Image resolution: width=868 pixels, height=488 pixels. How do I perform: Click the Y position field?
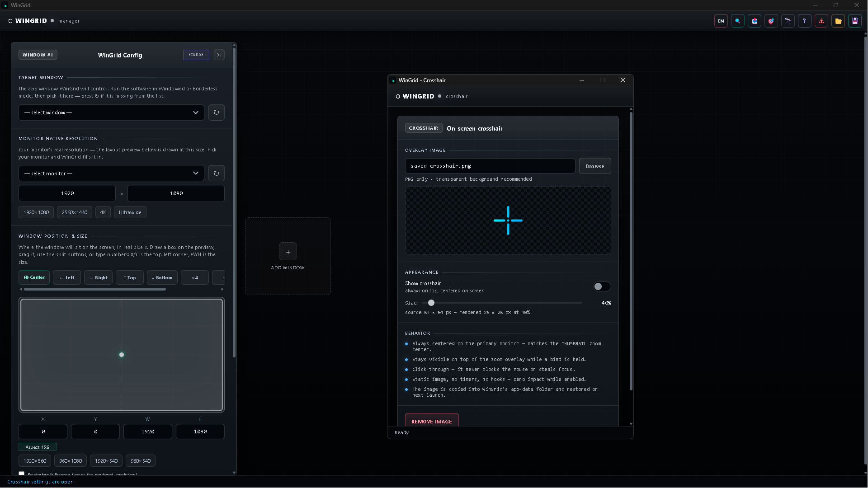click(95, 432)
